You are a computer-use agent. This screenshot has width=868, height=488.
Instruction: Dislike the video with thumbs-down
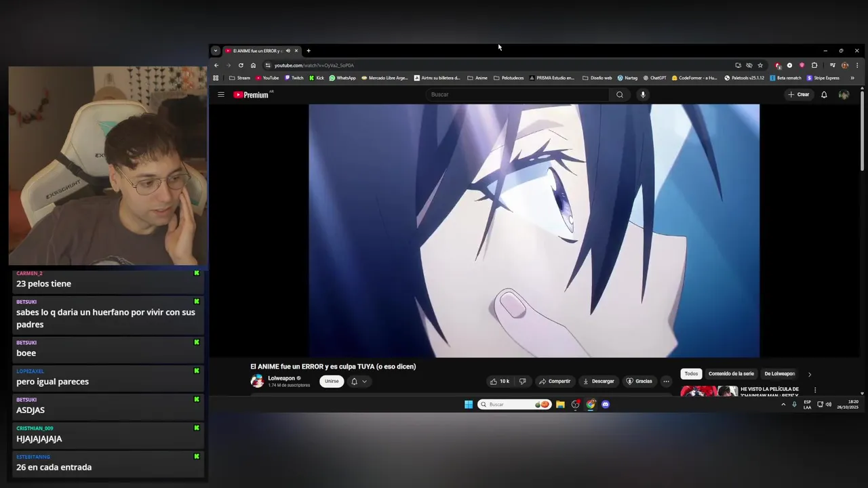tap(522, 382)
